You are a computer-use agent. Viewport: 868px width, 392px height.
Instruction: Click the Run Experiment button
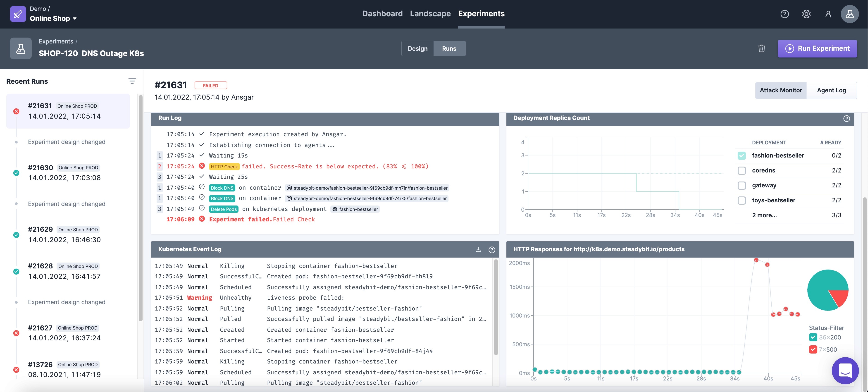(817, 48)
